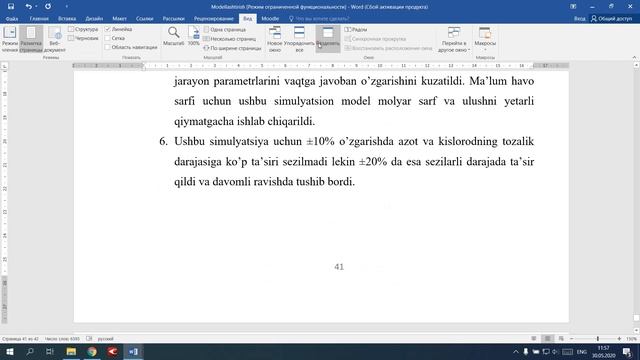Click Sign in (Вход) link
The height and width of the screenshot is (360, 640).
click(580, 18)
